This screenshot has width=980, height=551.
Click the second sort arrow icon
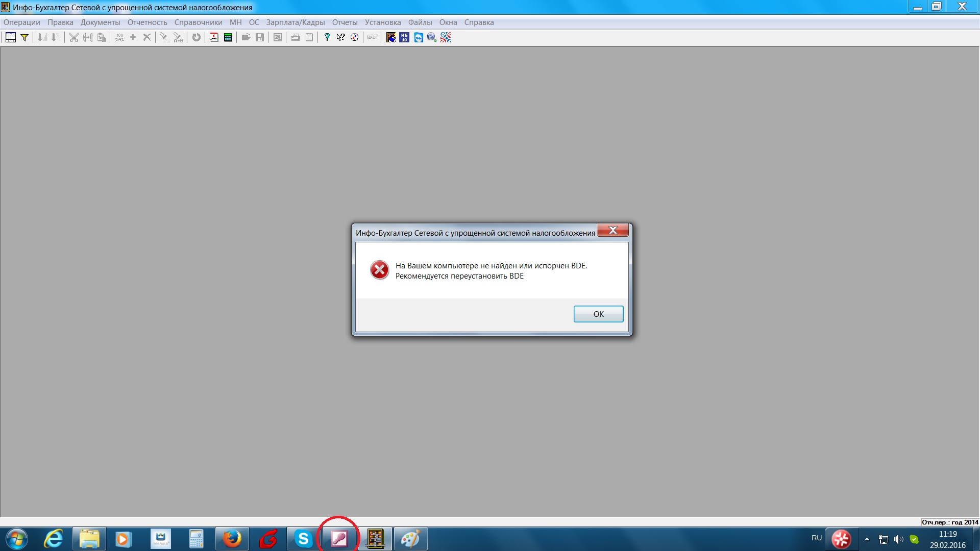pos(56,37)
